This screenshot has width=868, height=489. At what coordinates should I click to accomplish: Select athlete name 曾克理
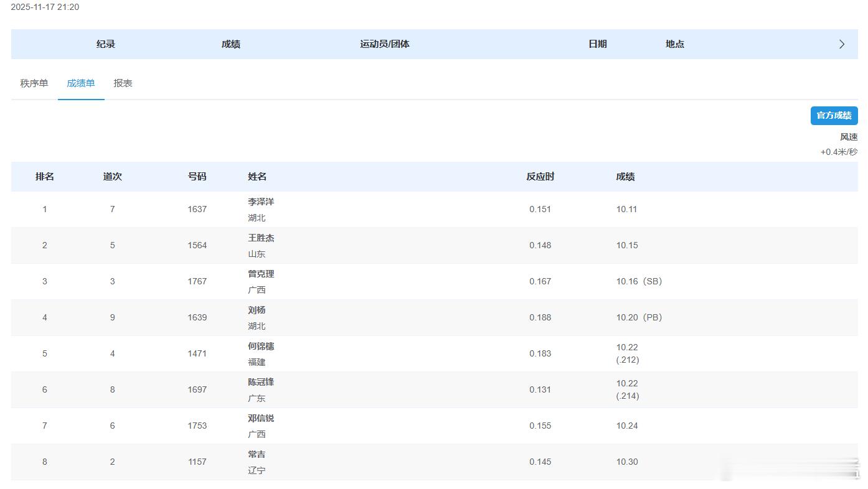pos(261,274)
